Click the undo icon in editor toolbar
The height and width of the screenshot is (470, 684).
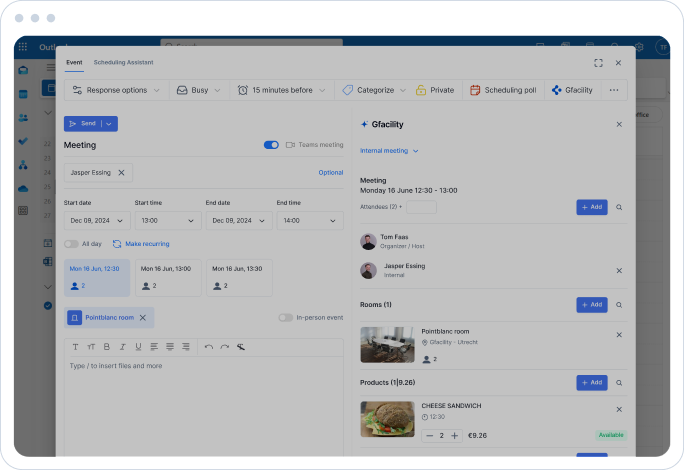(208, 347)
